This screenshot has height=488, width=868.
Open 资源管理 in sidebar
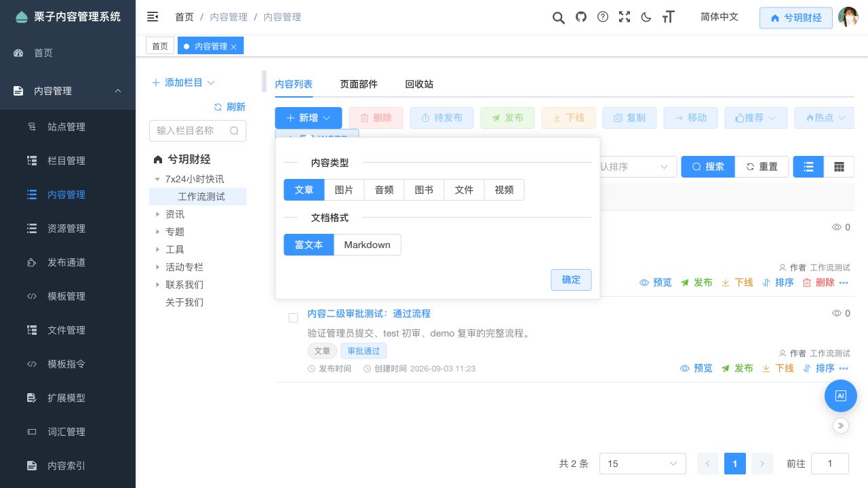[x=68, y=228]
